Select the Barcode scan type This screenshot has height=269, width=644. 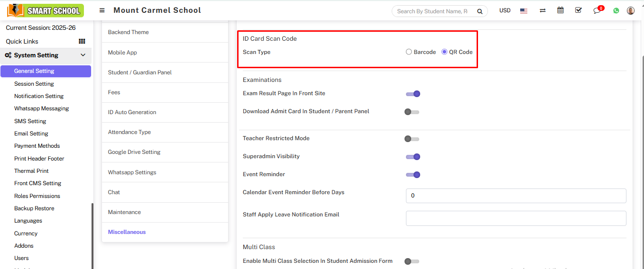pos(409,52)
